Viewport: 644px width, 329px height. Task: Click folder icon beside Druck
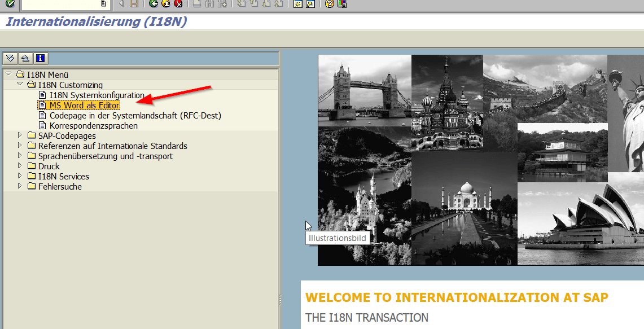point(32,166)
